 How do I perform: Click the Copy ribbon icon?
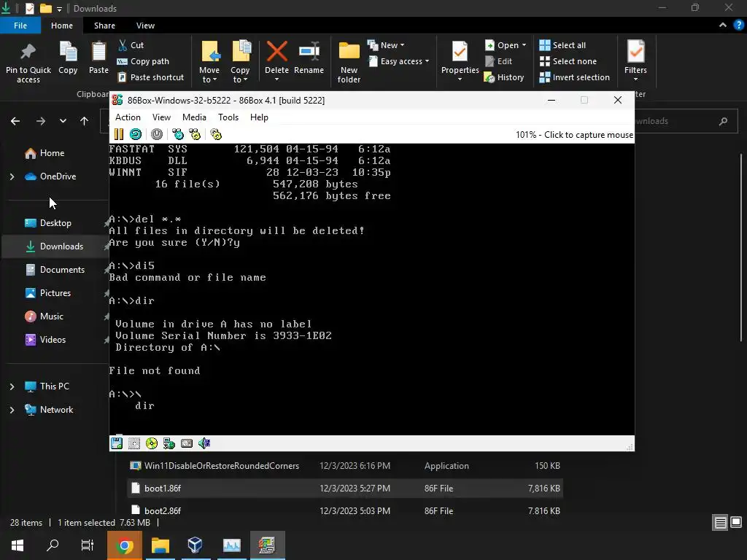point(68,58)
